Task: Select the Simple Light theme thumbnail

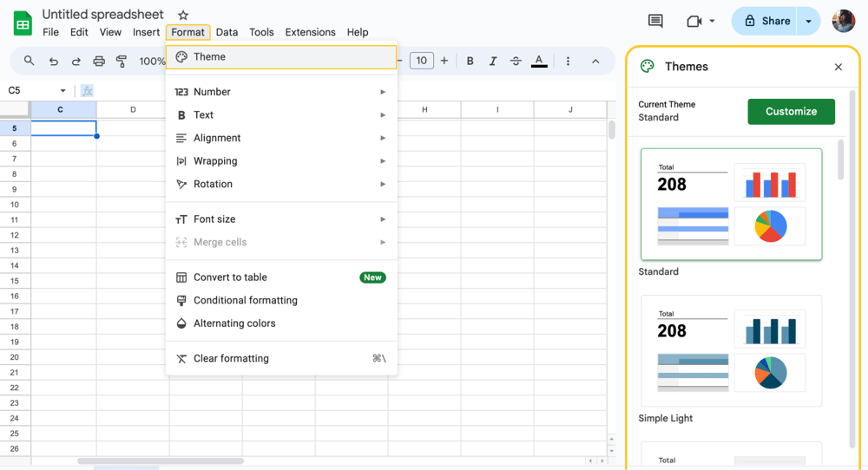Action: tap(731, 350)
